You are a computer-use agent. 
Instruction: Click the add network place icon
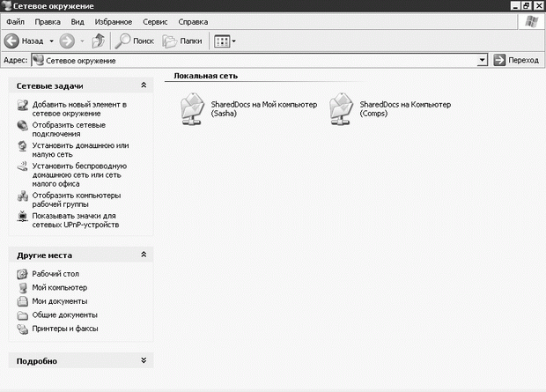pyautogui.click(x=23, y=105)
